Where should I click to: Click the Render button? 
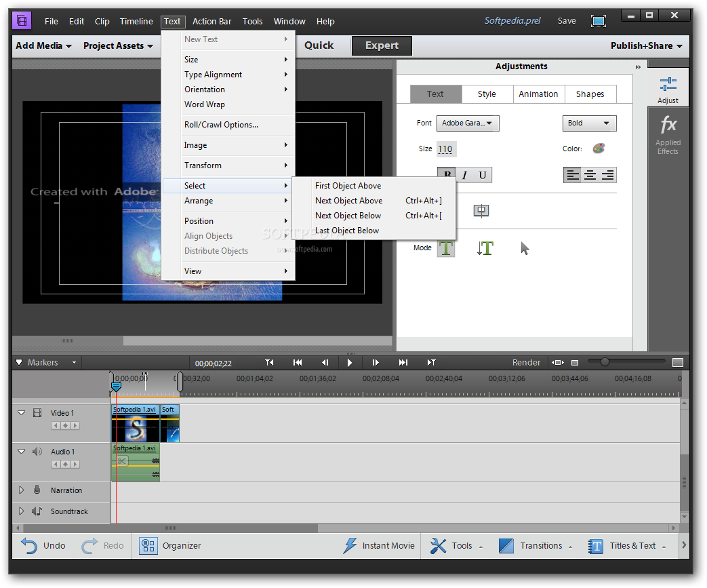tap(526, 362)
